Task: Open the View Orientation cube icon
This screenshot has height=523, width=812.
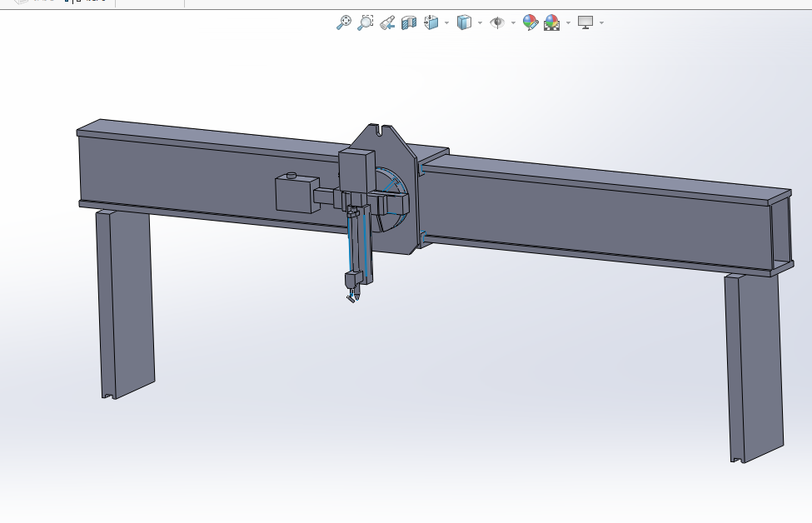Action: [431, 22]
